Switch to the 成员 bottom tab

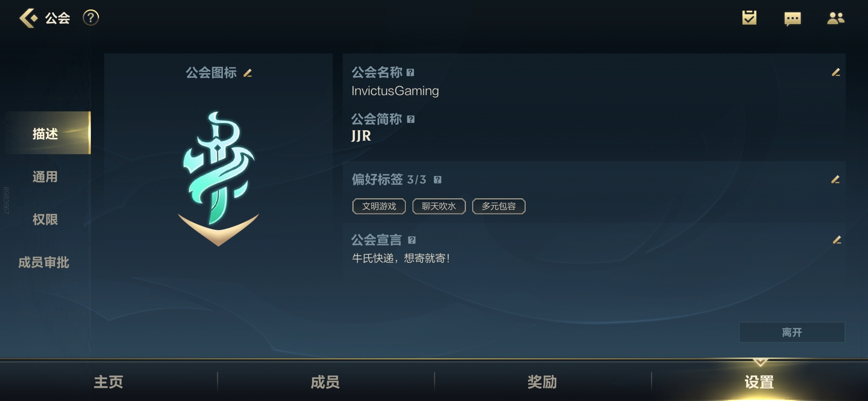click(325, 382)
